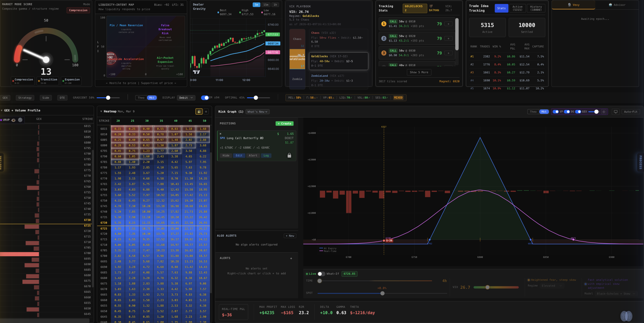
Task: Click the dot icon beside heatmap lock
Action: [x=206, y=111]
